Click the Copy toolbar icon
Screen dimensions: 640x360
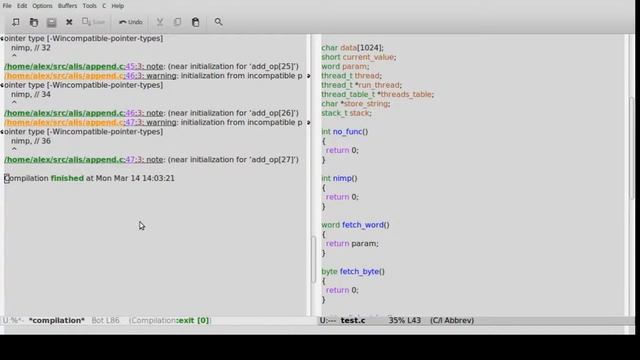tap(178, 22)
